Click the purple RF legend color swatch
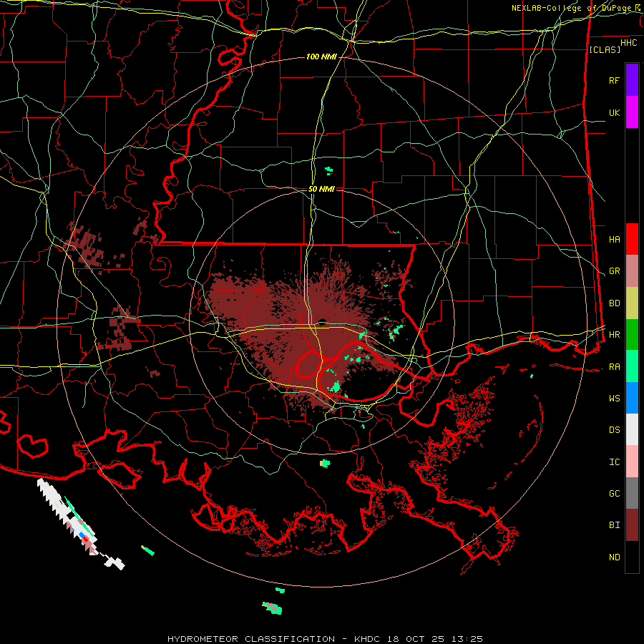 pyautogui.click(x=632, y=80)
